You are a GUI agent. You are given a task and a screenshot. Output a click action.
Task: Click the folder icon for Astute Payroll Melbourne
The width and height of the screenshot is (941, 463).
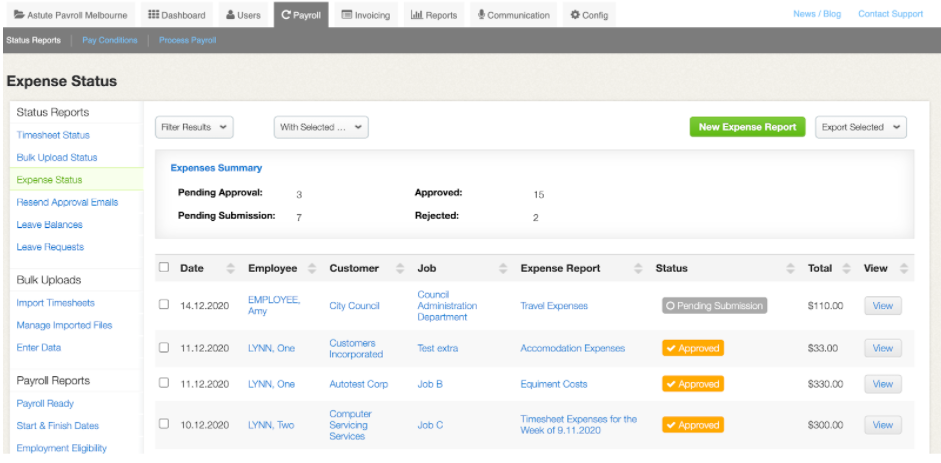tap(18, 15)
